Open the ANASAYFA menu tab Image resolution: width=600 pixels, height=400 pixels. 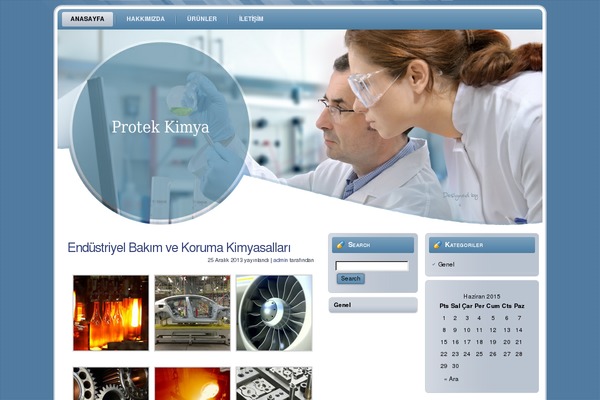87,19
